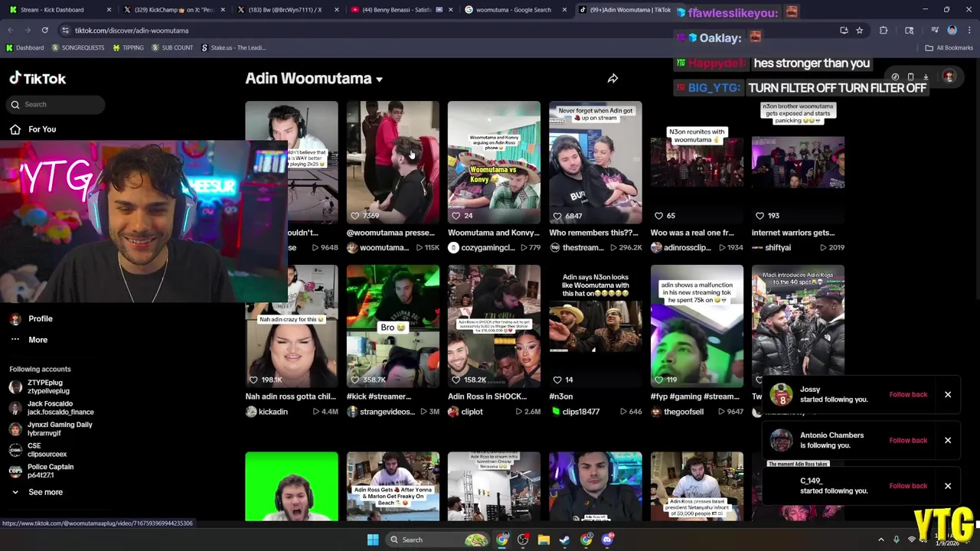Expand the Adin Woomutama title dropdown
The width and height of the screenshot is (980, 551).
[x=379, y=79]
